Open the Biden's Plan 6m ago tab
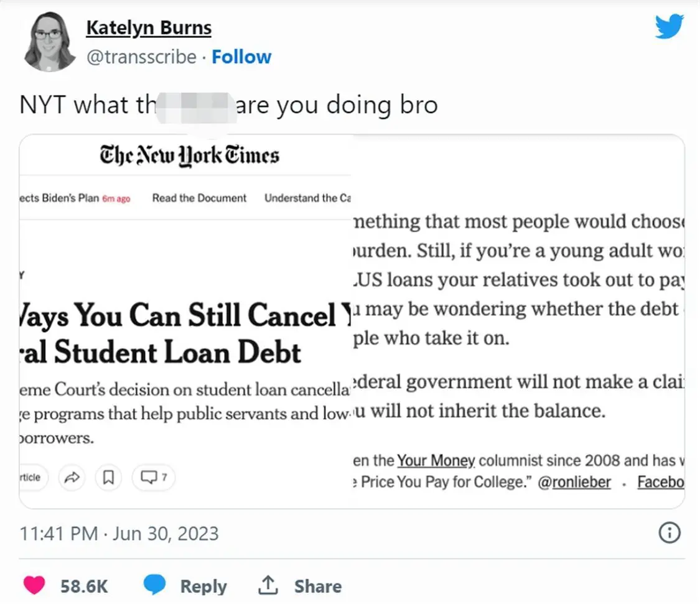The width and height of the screenshot is (700, 604). [75, 198]
